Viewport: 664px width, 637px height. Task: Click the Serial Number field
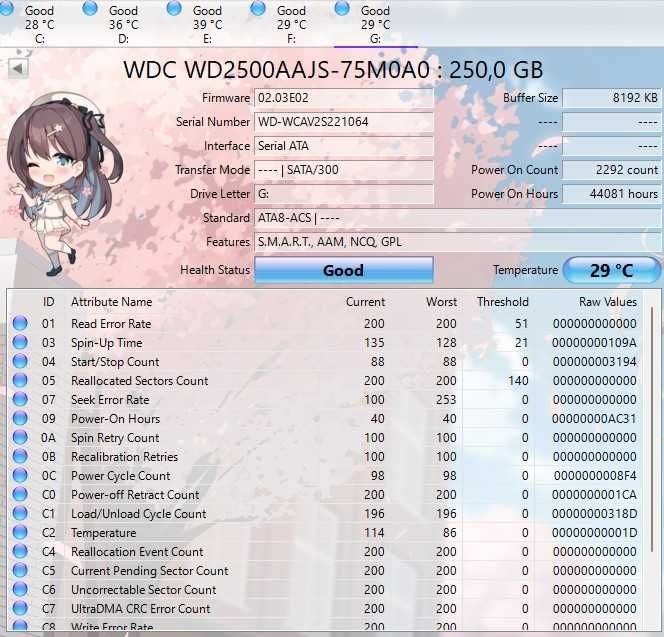point(343,122)
